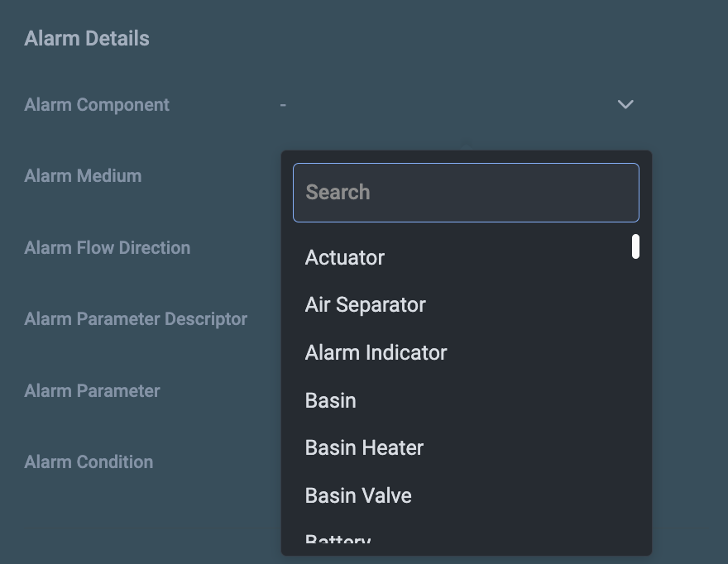
Task: Click the small pointer tip above dropdown popup
Action: pyautogui.click(x=466, y=146)
